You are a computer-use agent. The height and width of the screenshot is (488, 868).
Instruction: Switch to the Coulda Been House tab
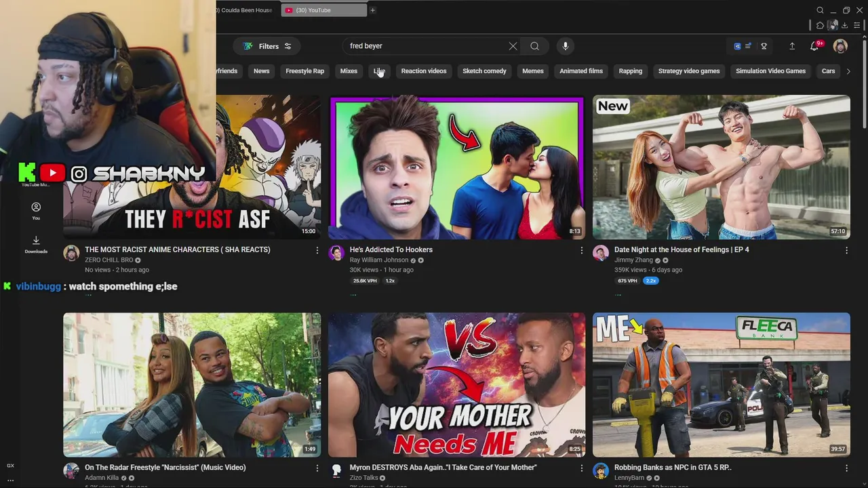(245, 10)
